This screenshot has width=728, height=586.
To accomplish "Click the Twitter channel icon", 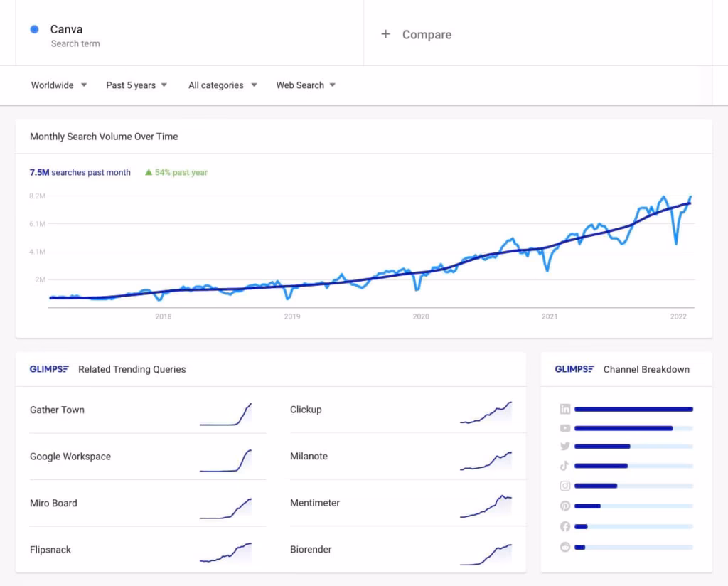I will [564, 447].
